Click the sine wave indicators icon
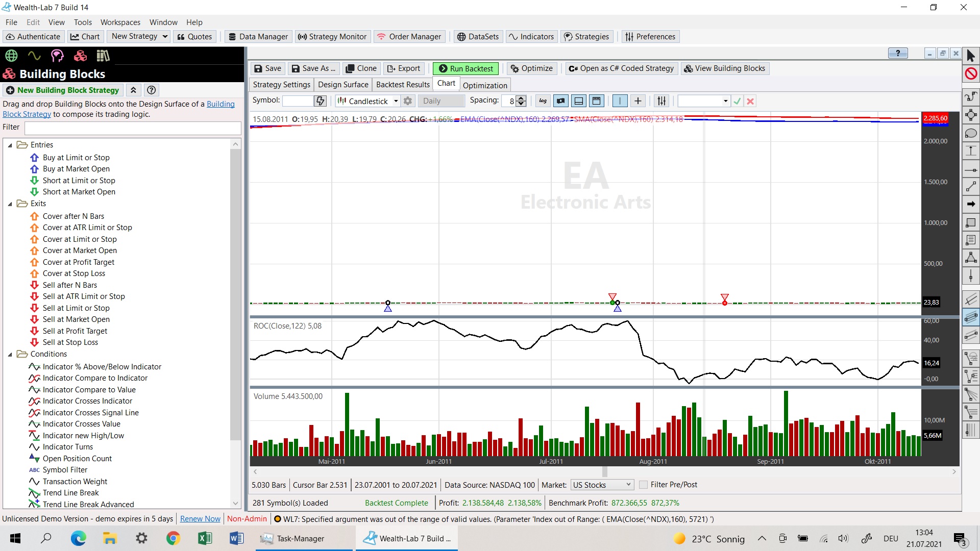980x551 pixels. pyautogui.click(x=34, y=56)
